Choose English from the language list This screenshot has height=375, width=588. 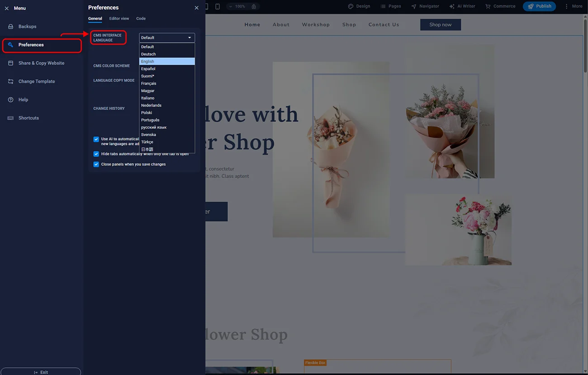pos(166,62)
